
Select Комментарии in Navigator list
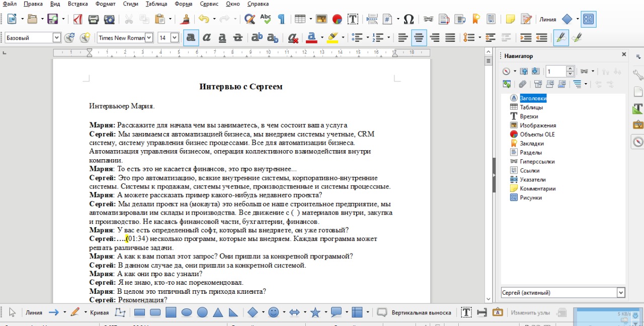tap(537, 188)
